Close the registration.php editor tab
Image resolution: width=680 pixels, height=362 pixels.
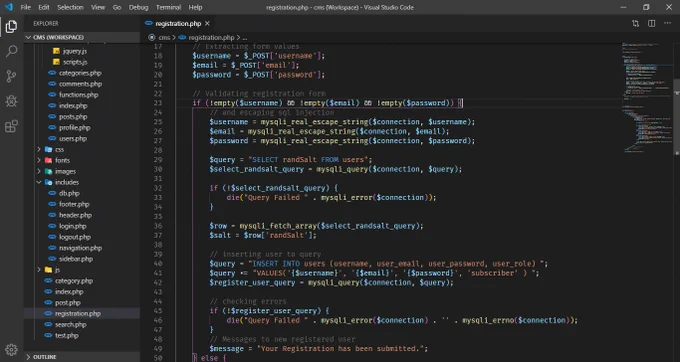(x=207, y=23)
